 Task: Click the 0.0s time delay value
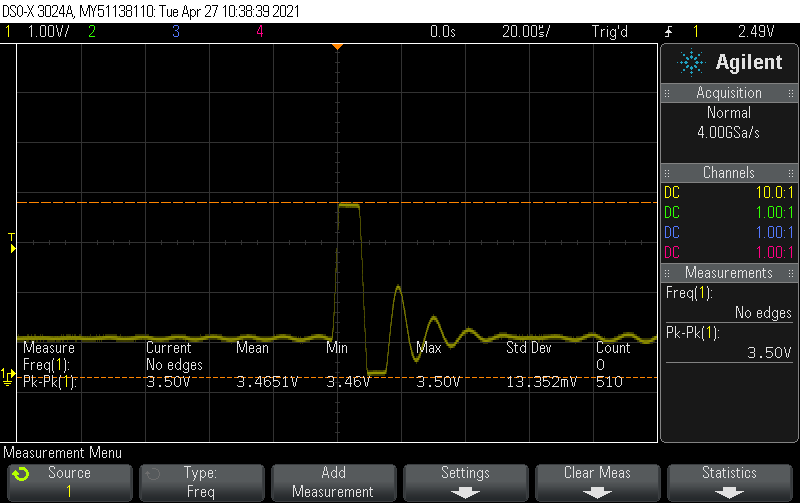(442, 32)
